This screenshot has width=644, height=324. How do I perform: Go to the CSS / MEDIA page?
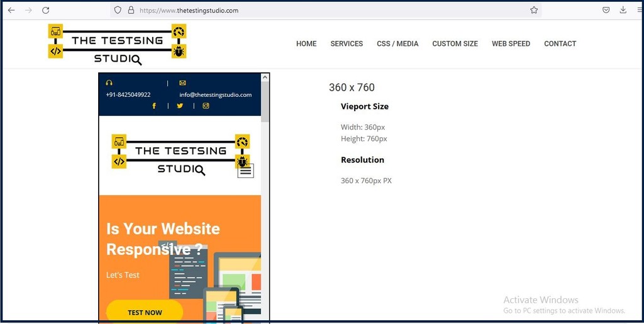point(397,44)
